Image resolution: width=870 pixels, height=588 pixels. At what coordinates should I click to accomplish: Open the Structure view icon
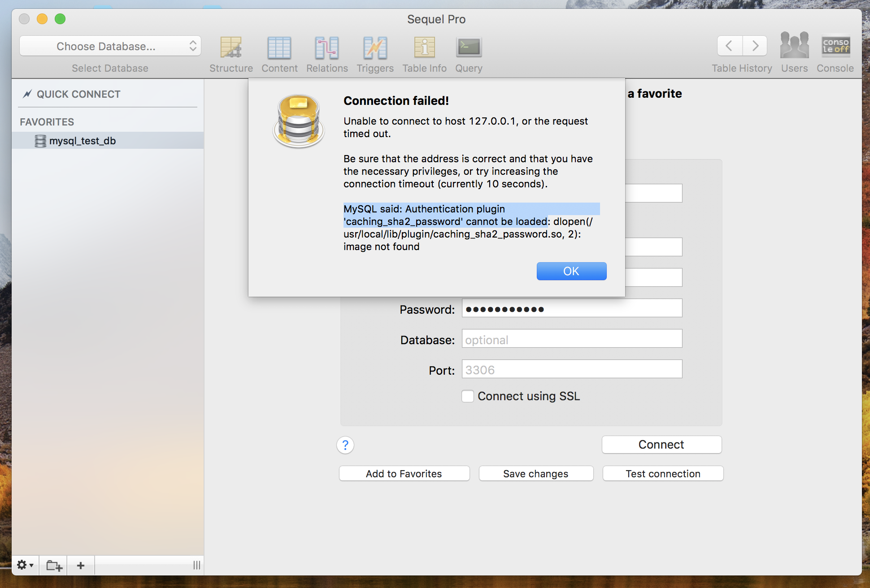pos(231,48)
